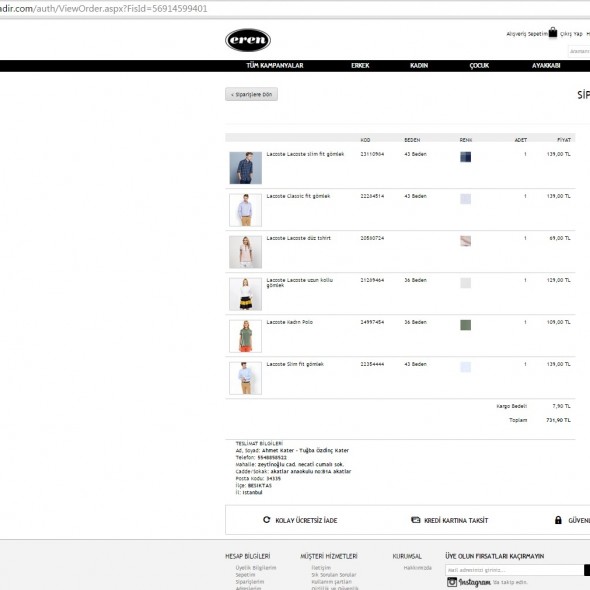Click the eren logo
Image resolution: width=590 pixels, height=590 pixels.
[x=248, y=40]
